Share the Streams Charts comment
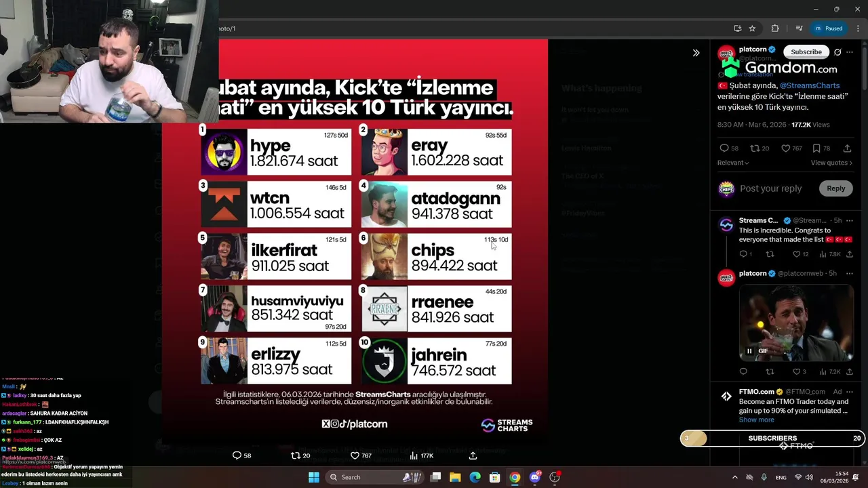 coord(849,254)
